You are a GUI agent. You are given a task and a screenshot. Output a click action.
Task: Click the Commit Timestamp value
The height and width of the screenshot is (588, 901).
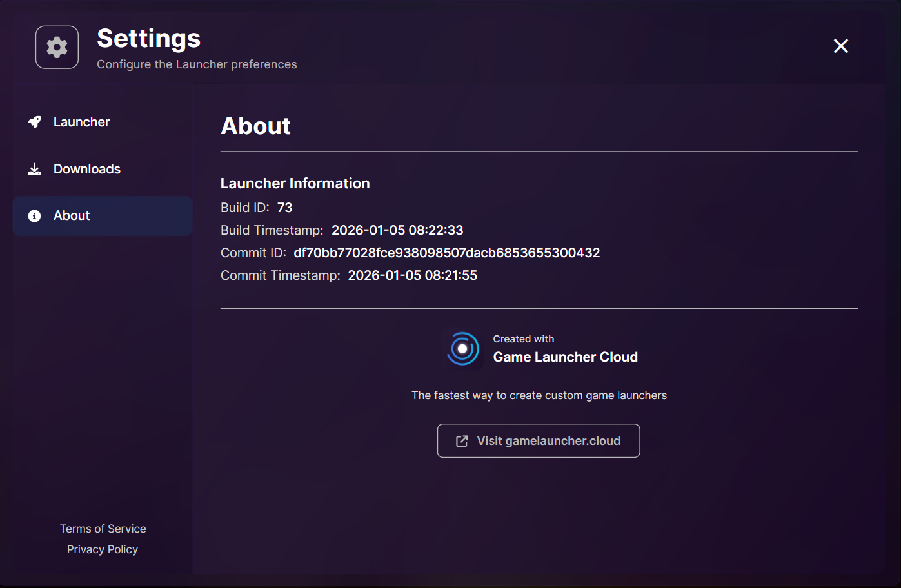[412, 275]
